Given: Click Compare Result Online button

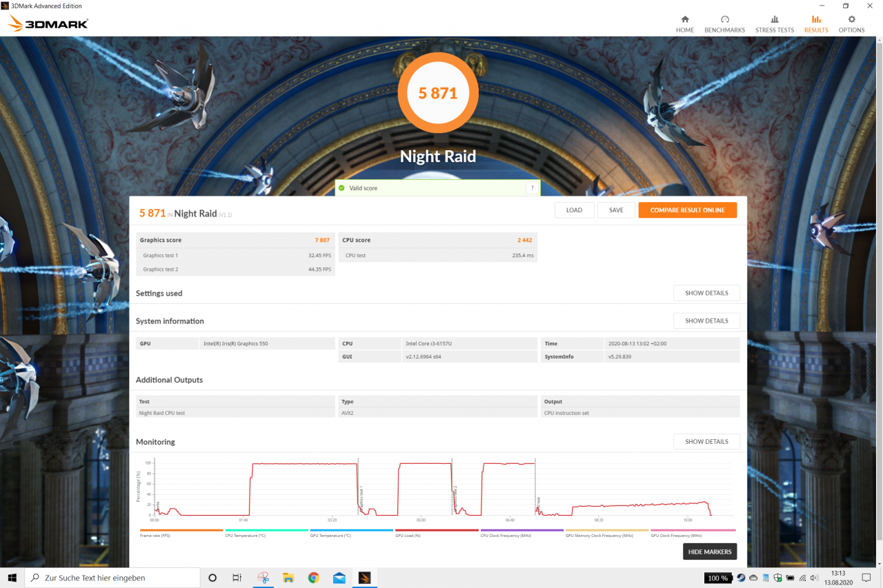Looking at the screenshot, I should coord(687,210).
